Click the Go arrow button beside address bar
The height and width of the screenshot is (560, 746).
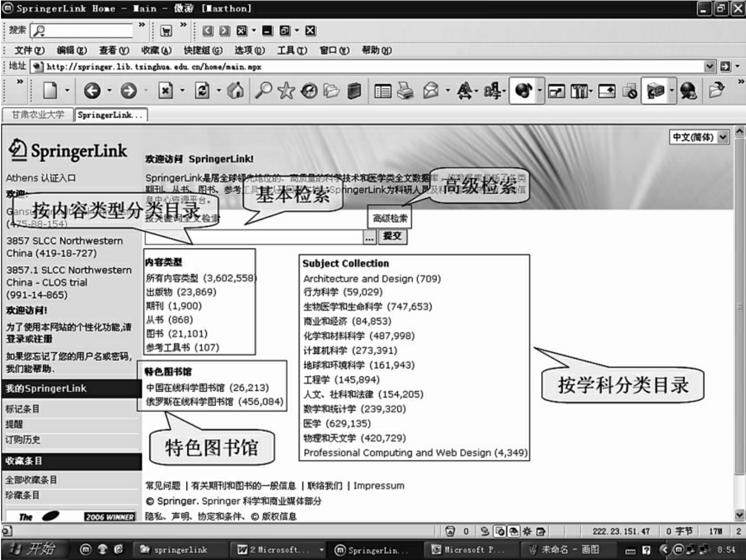tap(725, 67)
